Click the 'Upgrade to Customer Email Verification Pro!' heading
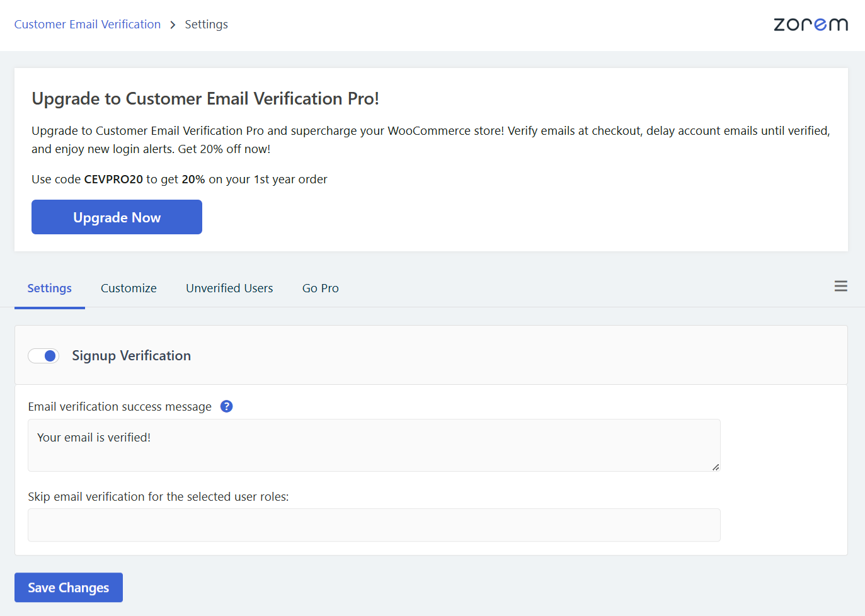Image resolution: width=865 pixels, height=616 pixels. pyautogui.click(x=205, y=99)
